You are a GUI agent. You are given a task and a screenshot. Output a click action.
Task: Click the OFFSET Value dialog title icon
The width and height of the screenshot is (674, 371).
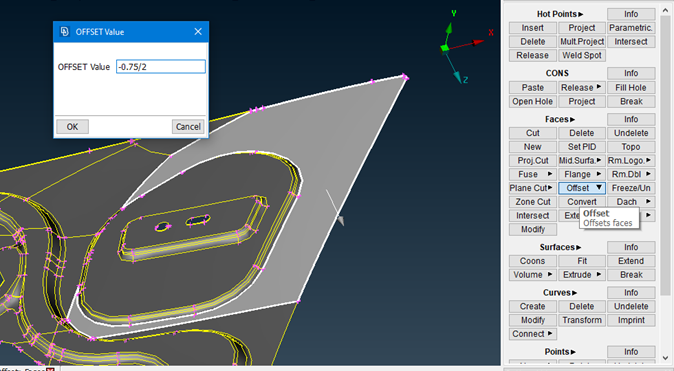[64, 32]
